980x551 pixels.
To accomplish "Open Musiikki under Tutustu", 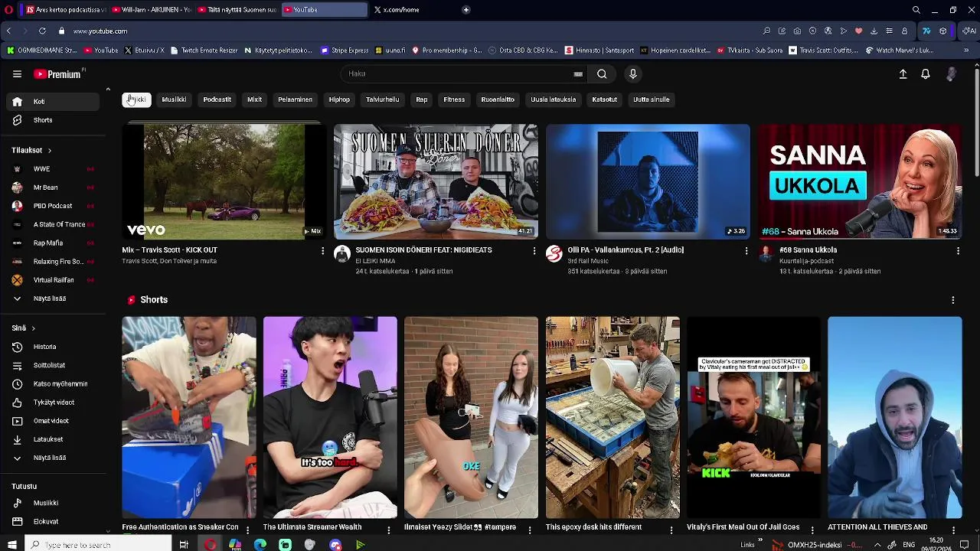I will point(53,503).
